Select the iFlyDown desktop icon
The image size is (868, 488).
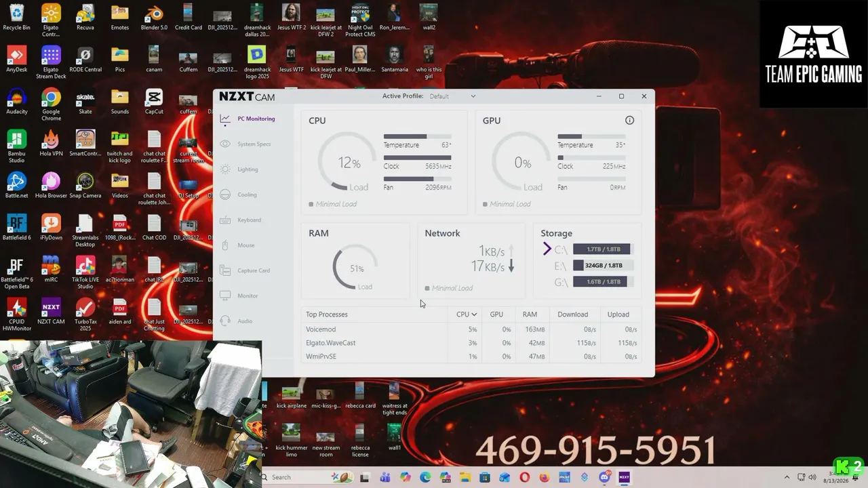point(51,228)
